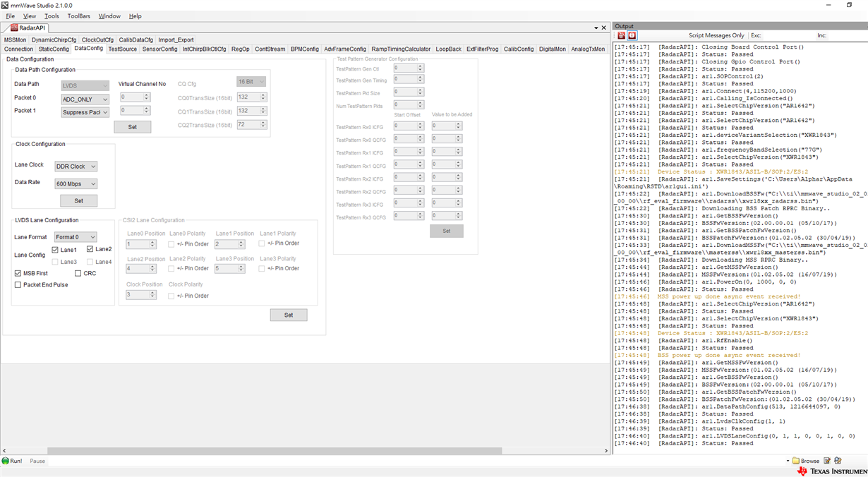Image resolution: width=868 pixels, height=477 pixels.
Task: Click Set for LVDS Lane Configuration
Action: [x=289, y=315]
